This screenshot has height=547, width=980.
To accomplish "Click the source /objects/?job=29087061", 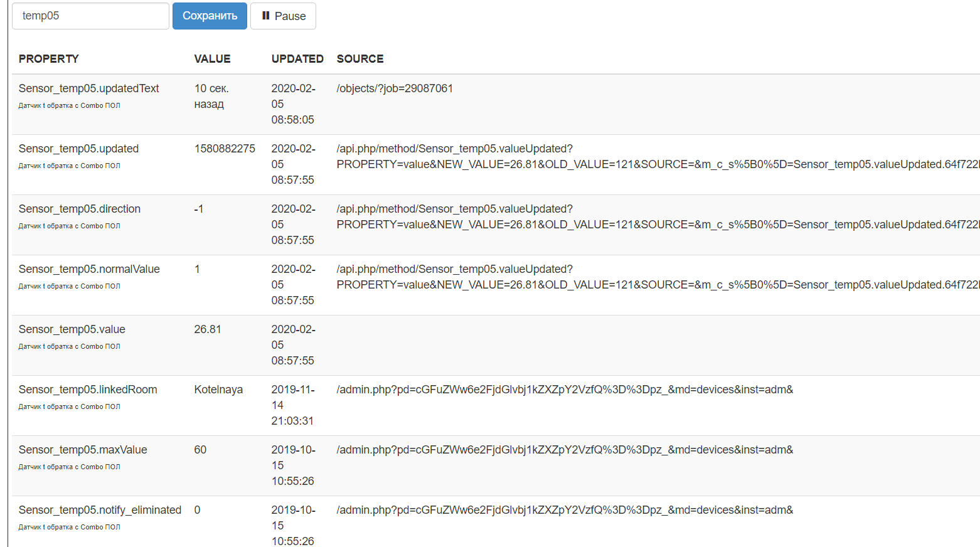I will tap(395, 88).
